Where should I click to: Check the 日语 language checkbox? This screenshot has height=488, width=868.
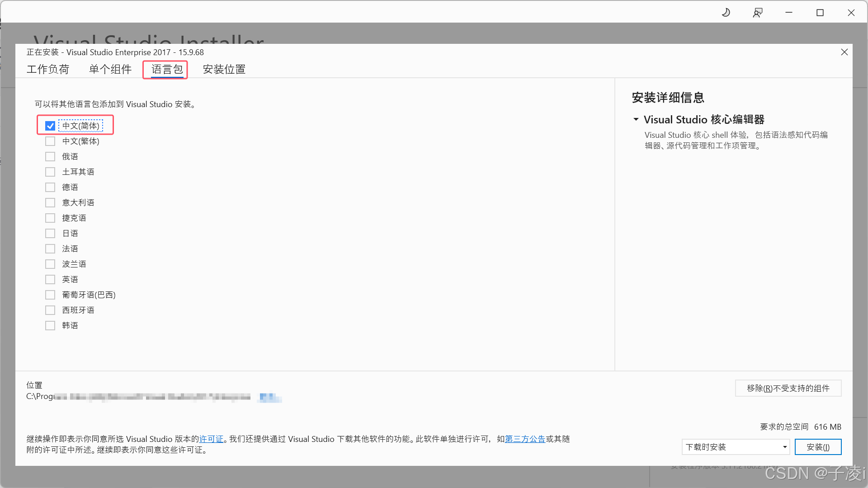click(50, 234)
